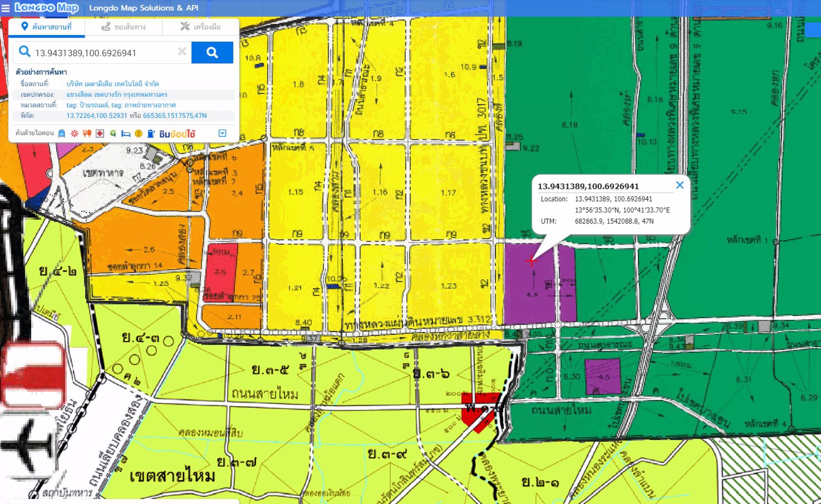821x504 pixels.
Task: Select the gas station pump icon
Action: pyautogui.click(x=150, y=133)
